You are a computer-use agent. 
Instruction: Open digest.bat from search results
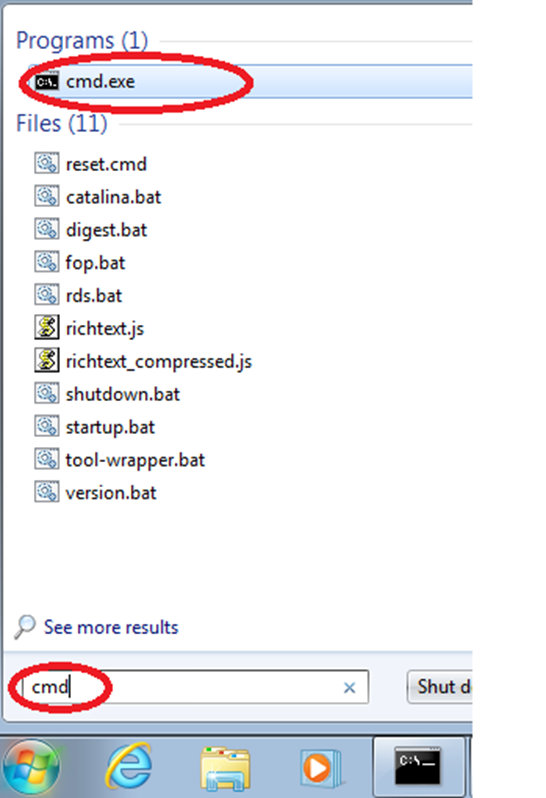pyautogui.click(x=106, y=231)
